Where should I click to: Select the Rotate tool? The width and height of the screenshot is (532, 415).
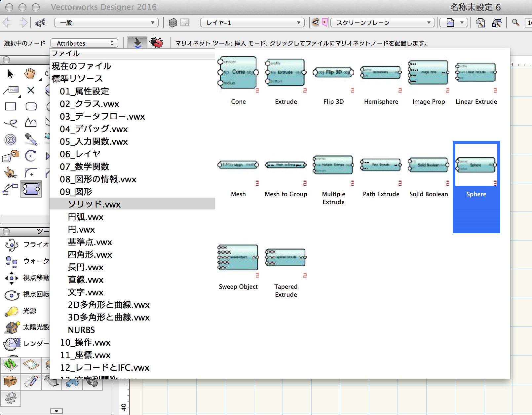(31, 156)
